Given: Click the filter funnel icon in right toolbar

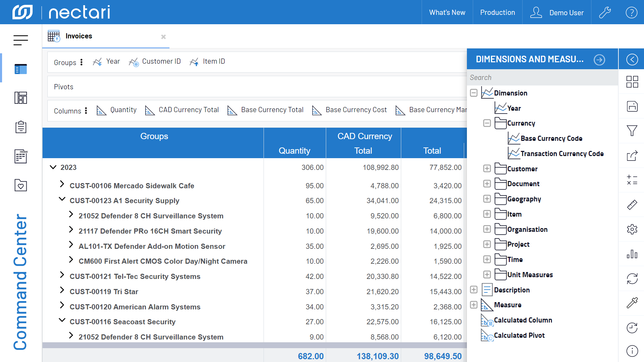Looking at the screenshot, I should pos(632,131).
